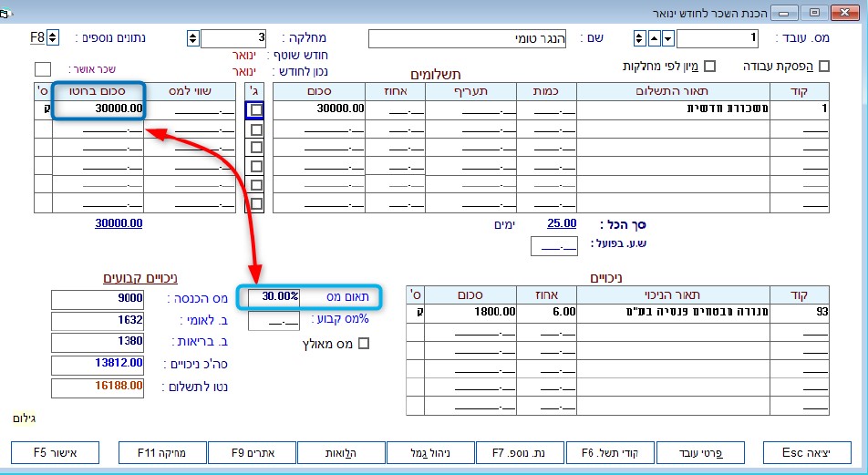Screen dimensions: 868x475
Task: Minimize the הכנת השכר window
Action: (x=784, y=12)
